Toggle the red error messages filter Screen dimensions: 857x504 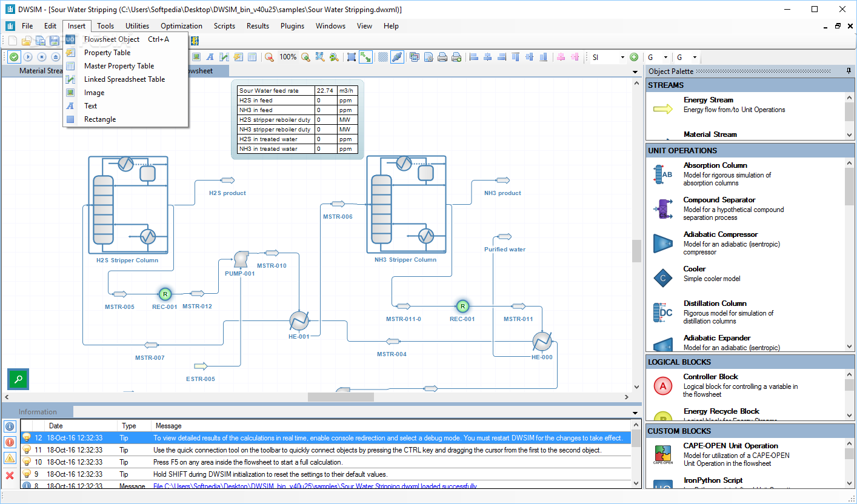[x=10, y=442]
